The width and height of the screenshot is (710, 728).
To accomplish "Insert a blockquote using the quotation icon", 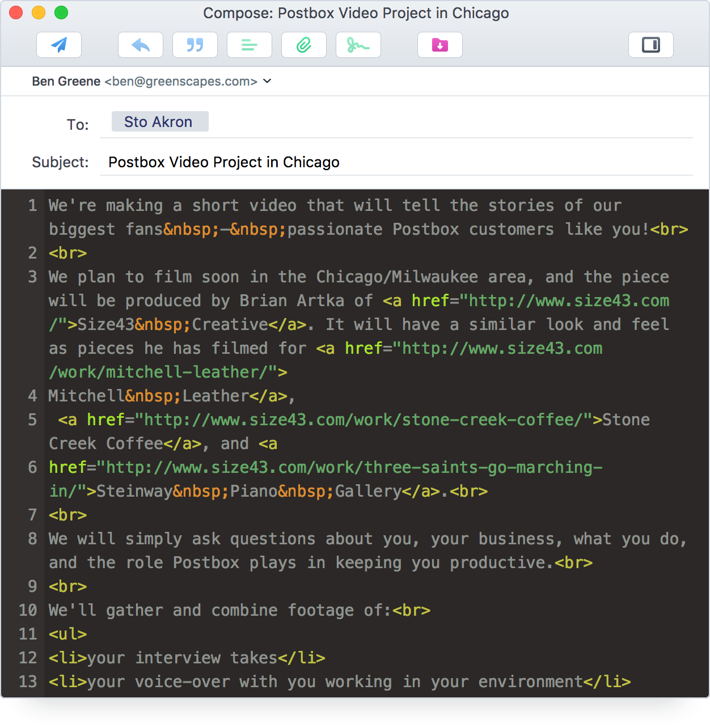I will (x=195, y=45).
